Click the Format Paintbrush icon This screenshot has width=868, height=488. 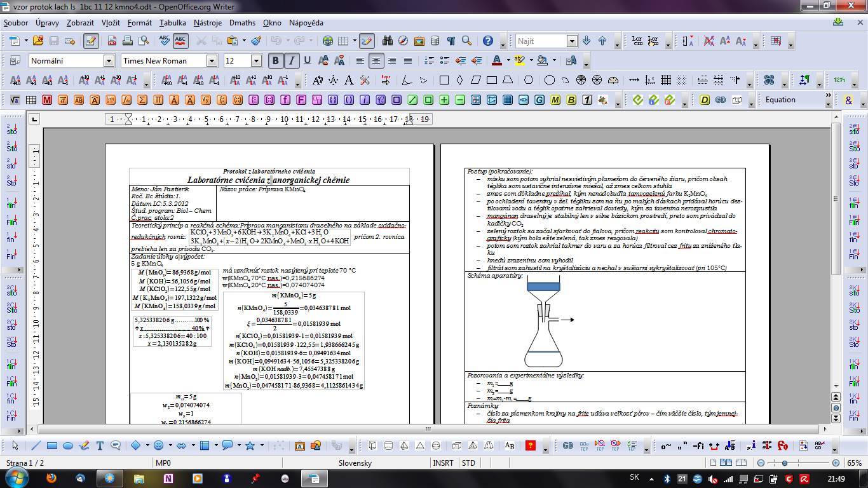click(x=256, y=41)
